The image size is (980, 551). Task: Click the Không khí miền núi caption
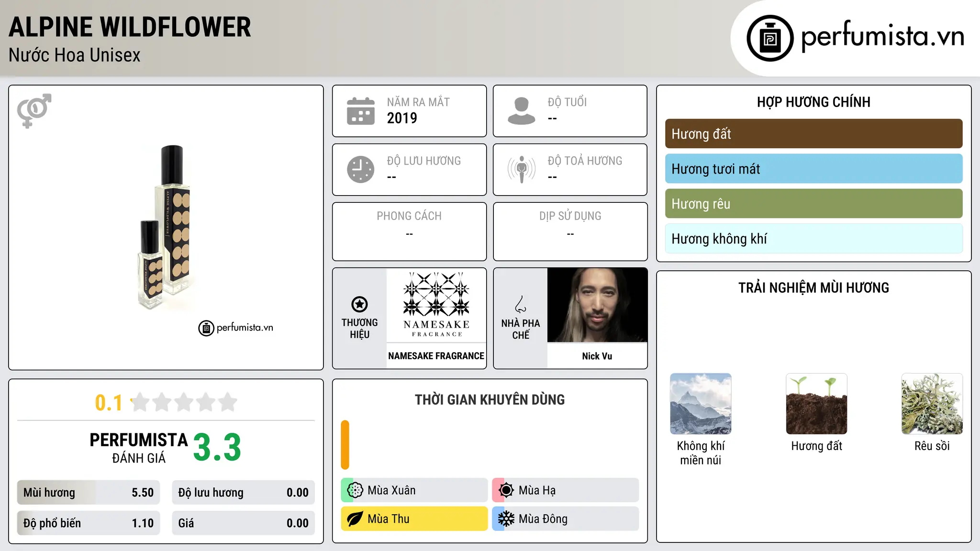[x=701, y=453]
